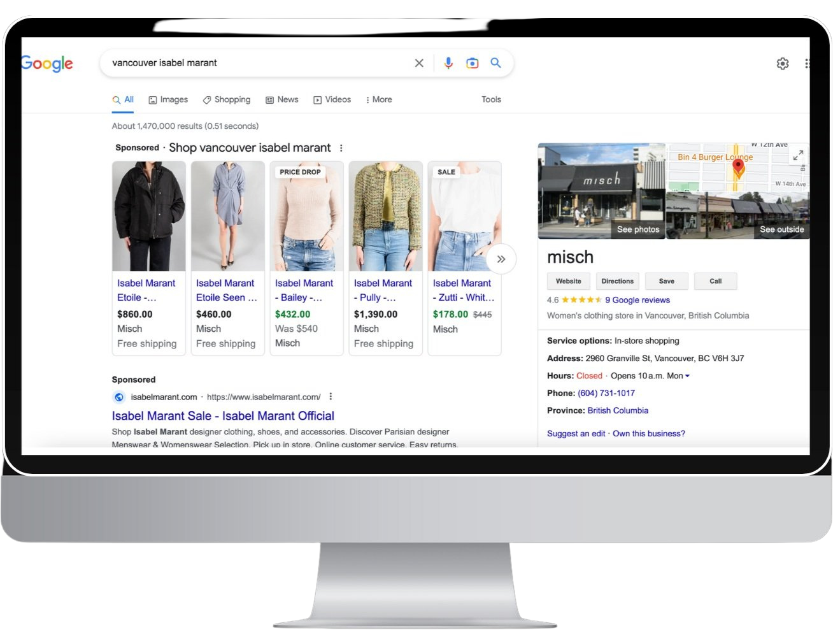Open the 9 Google reviews link
Viewport: 840px width, 637px height.
click(x=637, y=300)
